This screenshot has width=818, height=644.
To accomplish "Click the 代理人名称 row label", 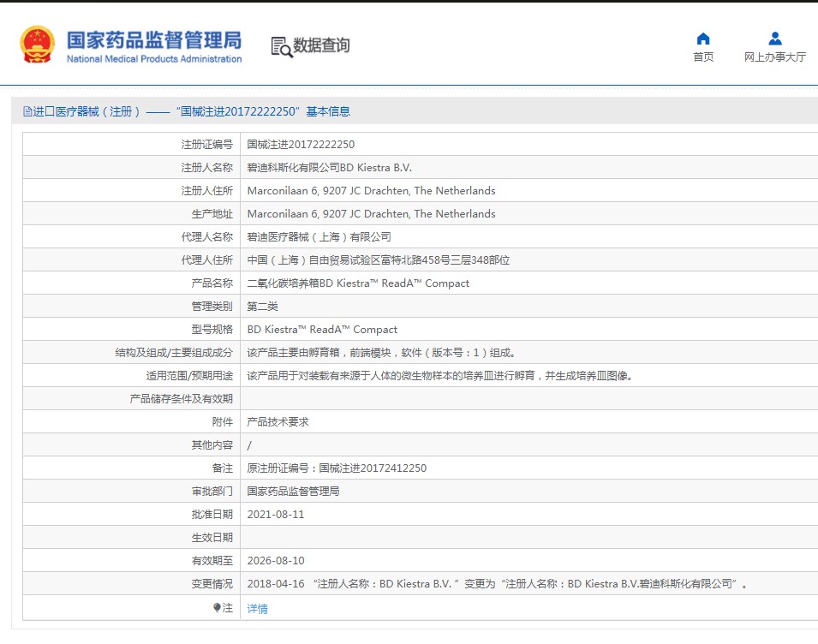I will coord(206,236).
